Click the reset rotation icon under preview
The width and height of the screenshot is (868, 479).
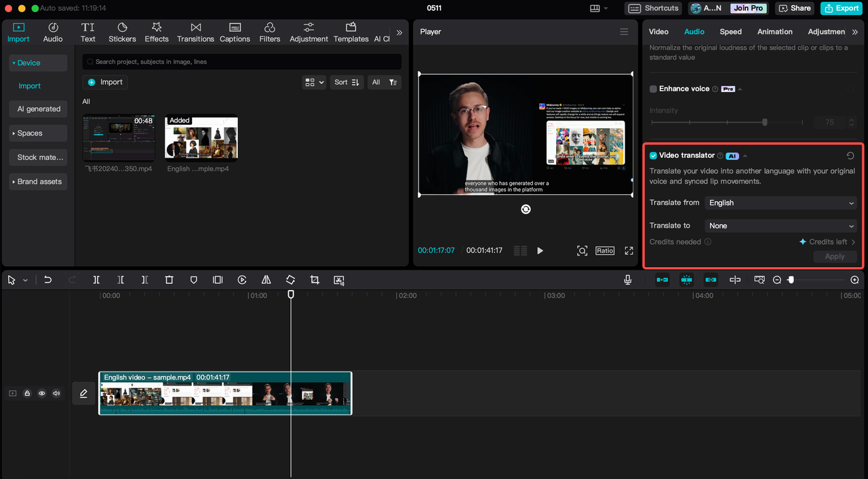point(526,209)
